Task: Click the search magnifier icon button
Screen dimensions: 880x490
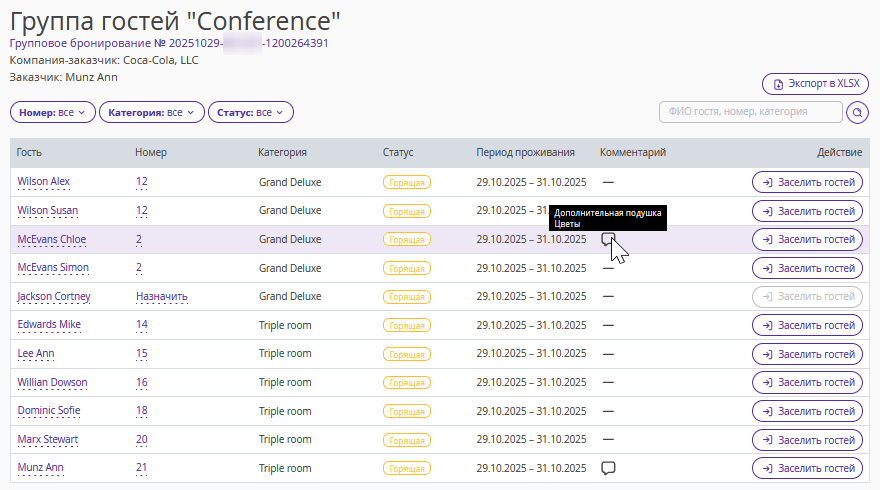Action: pos(857,112)
